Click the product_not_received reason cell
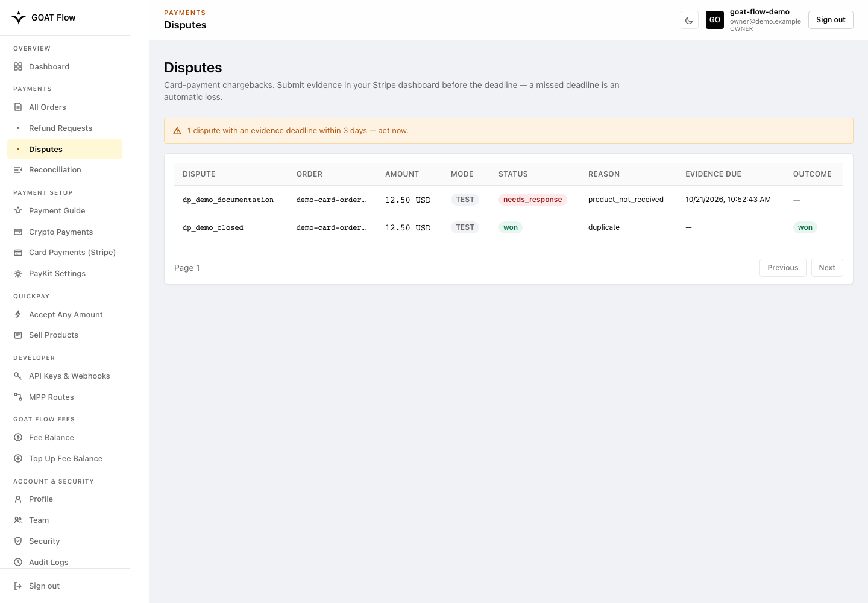 point(626,200)
